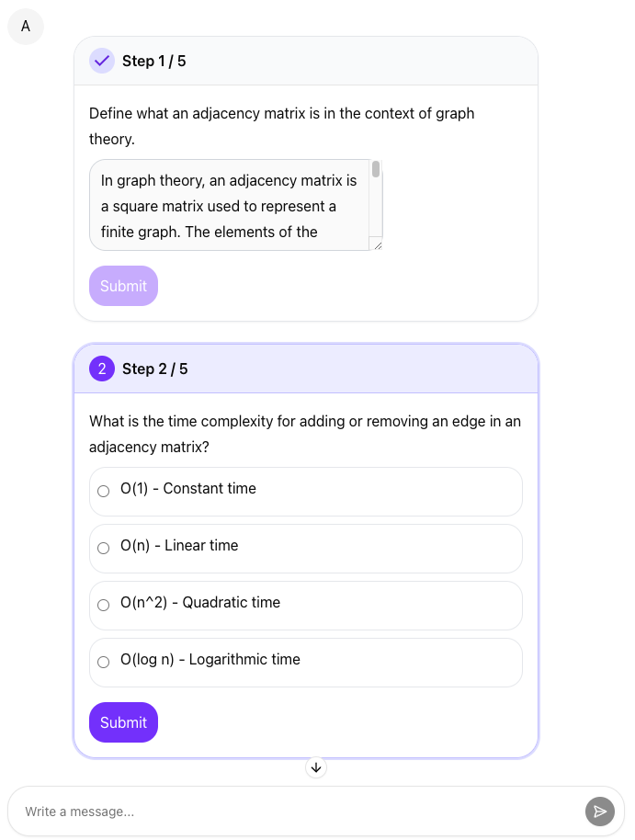Click the faded Submit button in Step 1
This screenshot has height=840, width=635.
[123, 286]
